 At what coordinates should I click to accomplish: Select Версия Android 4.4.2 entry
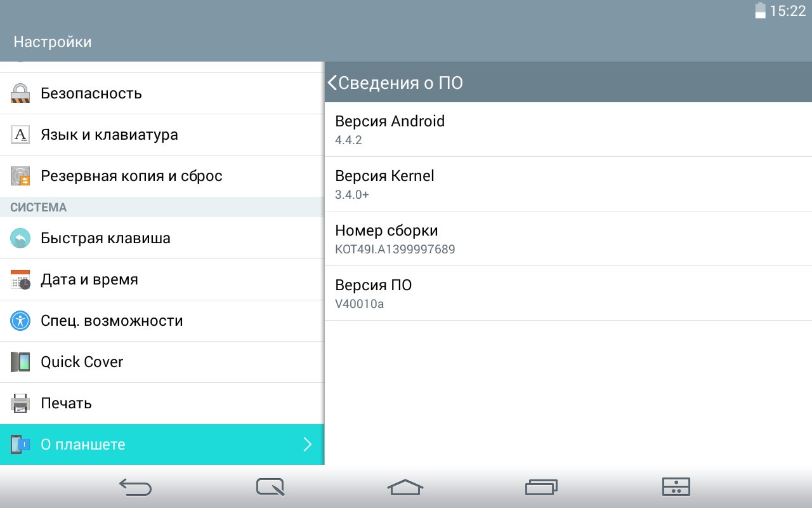568,130
